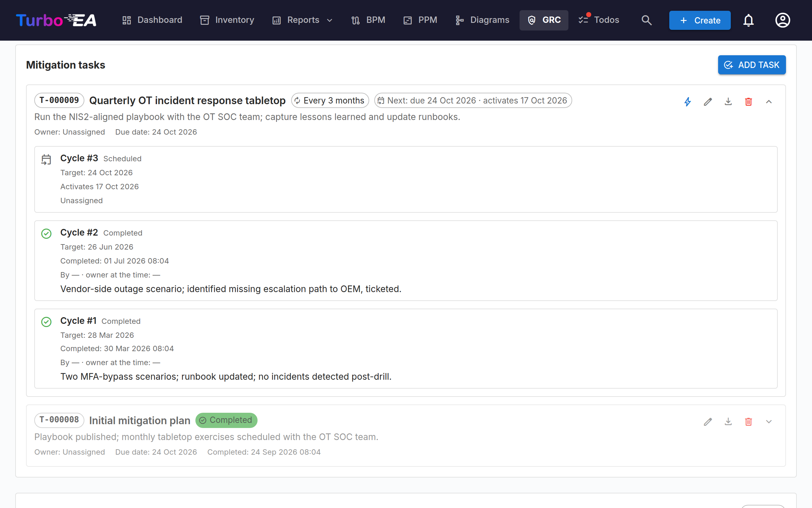Screen dimensions: 812x508
Task: Click the Mitigation tasks heading
Action: click(65, 65)
